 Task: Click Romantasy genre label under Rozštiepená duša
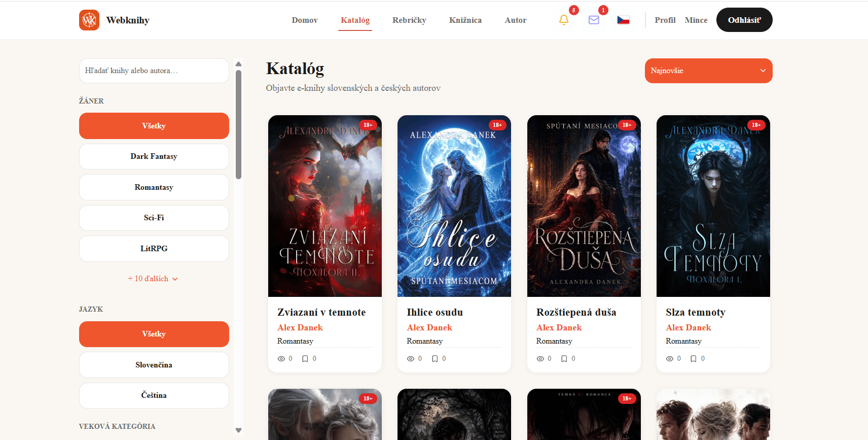pos(554,341)
